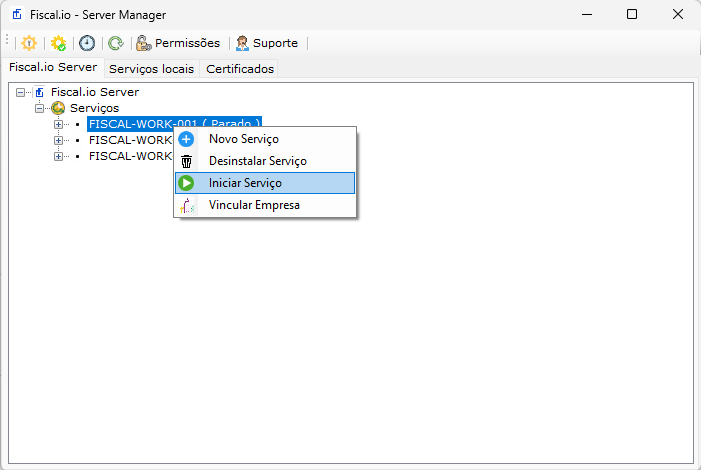Viewport: 701px width, 470px height.
Task: Click the Fiscal.io icon beside root node
Action: pyautogui.click(x=39, y=92)
